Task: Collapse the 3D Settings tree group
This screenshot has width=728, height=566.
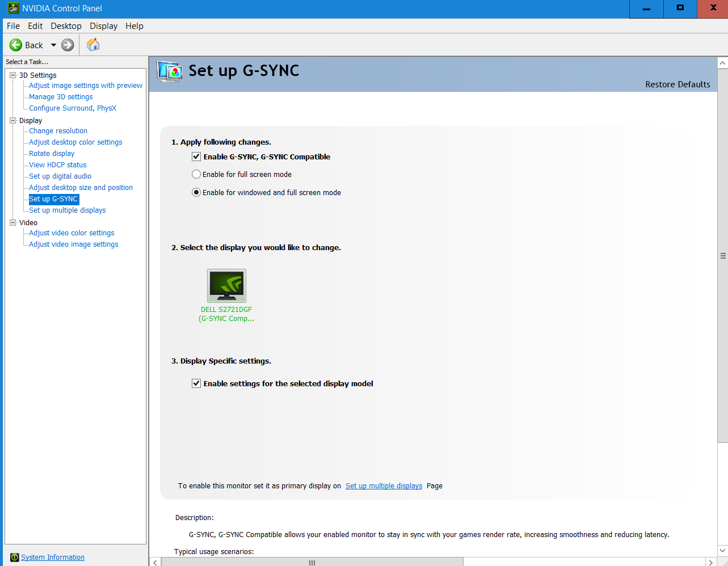Action: coord(13,75)
